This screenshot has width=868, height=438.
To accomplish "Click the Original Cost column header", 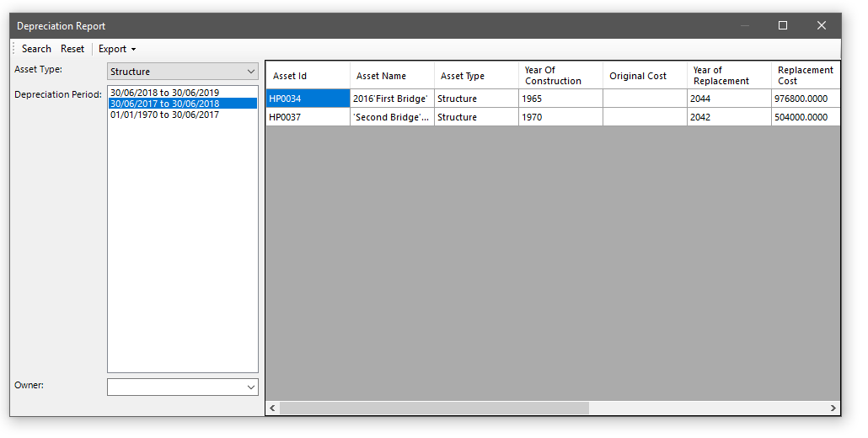I will pos(644,76).
